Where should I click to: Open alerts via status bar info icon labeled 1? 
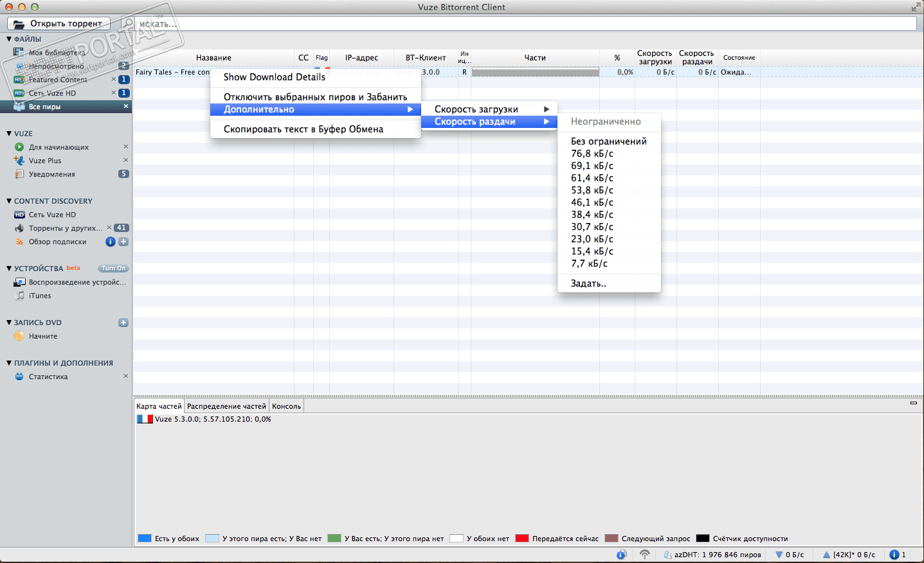click(894, 555)
